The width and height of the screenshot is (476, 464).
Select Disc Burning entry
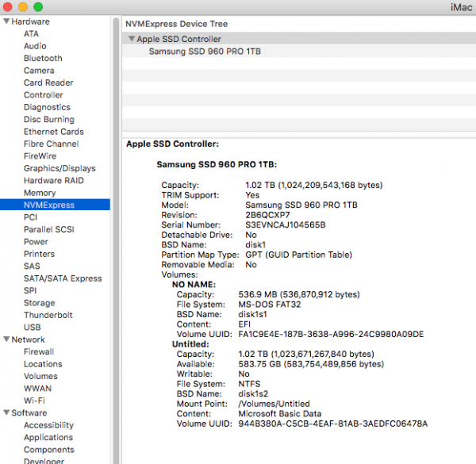pyautogui.click(x=49, y=119)
